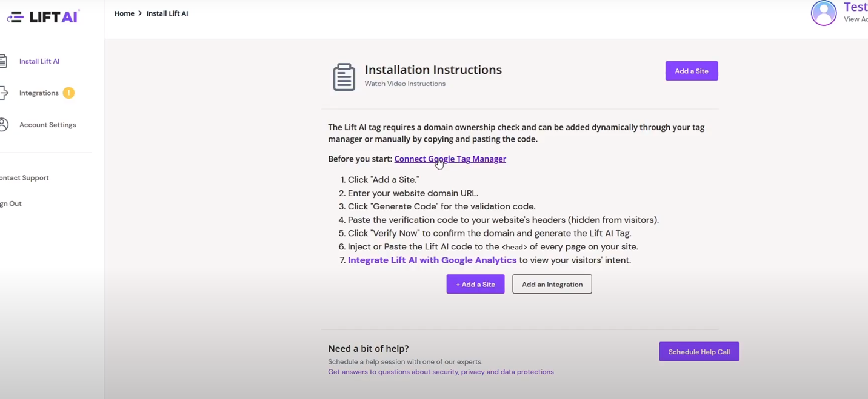This screenshot has width=868, height=399.
Task: Open Watch Video Instructions link
Action: point(405,84)
